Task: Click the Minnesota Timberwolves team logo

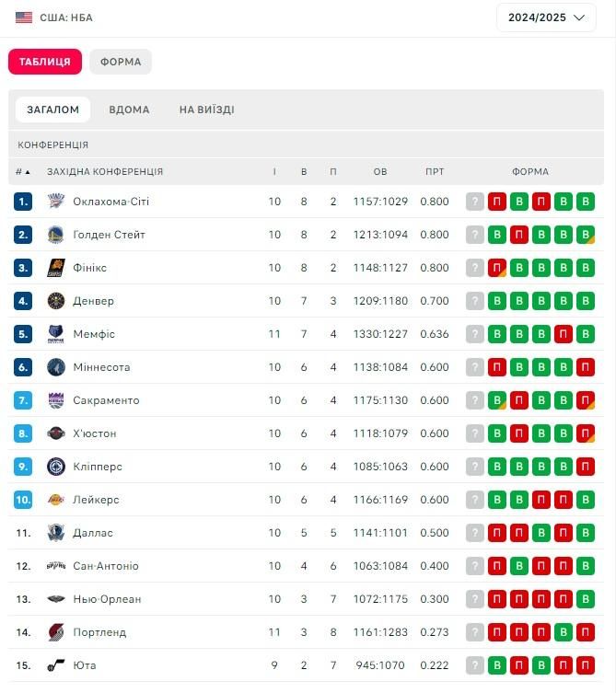Action: tap(55, 367)
